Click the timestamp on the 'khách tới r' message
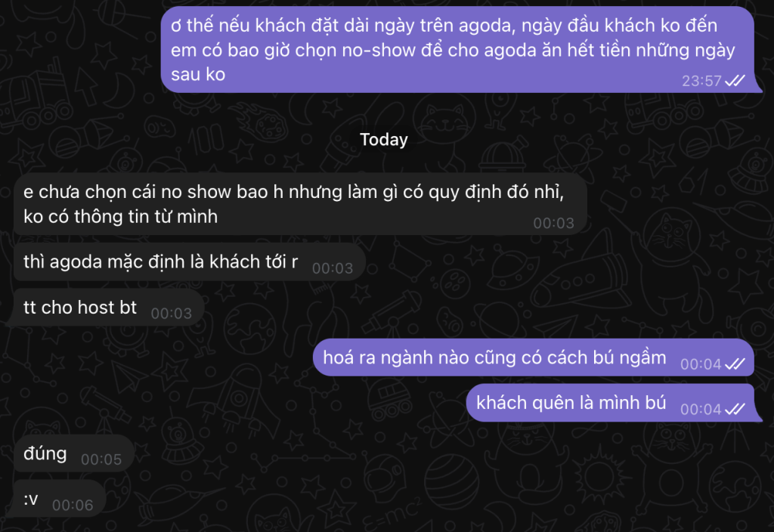 pos(333,268)
